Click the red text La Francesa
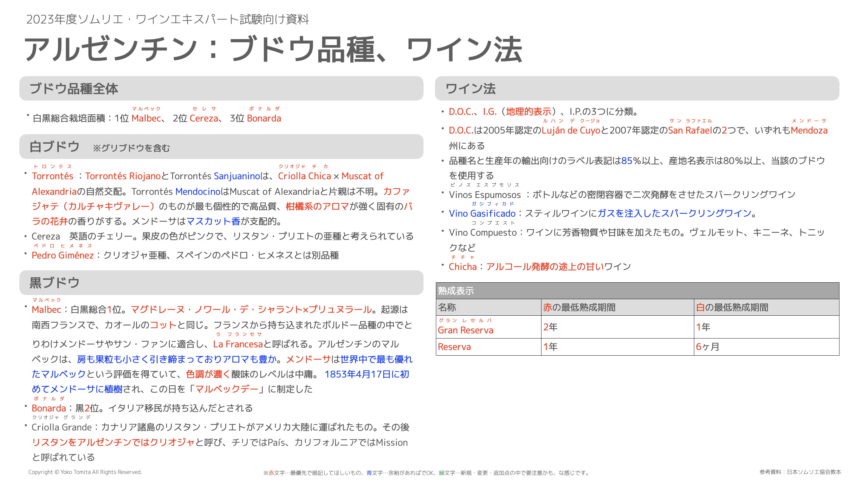The height and width of the screenshot is (486, 868). (x=238, y=344)
